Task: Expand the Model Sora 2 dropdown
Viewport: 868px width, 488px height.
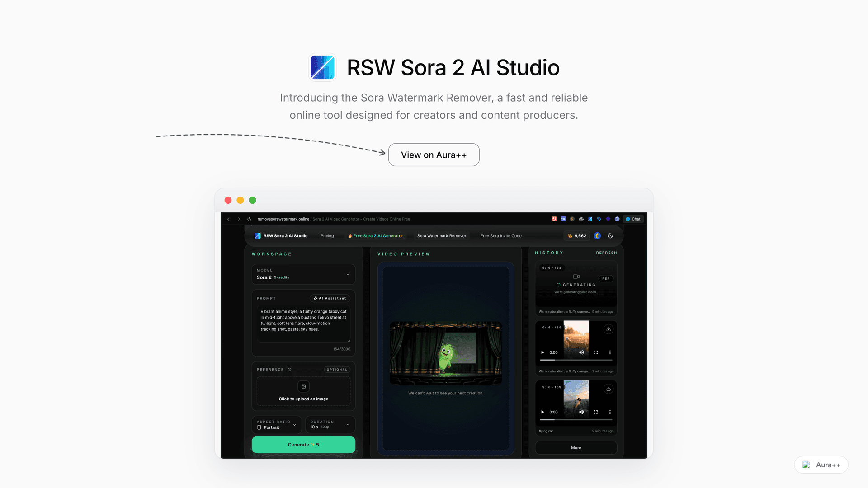Action: click(x=303, y=274)
